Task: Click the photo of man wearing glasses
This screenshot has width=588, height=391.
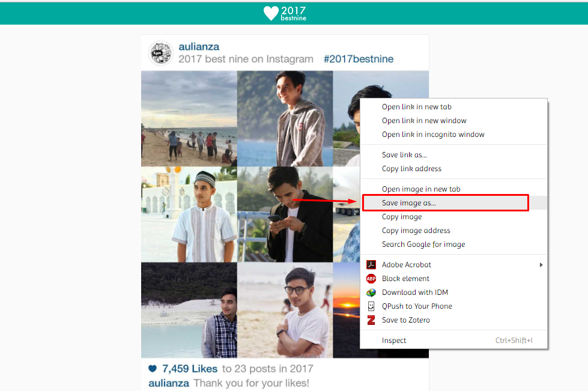Action: click(x=285, y=310)
